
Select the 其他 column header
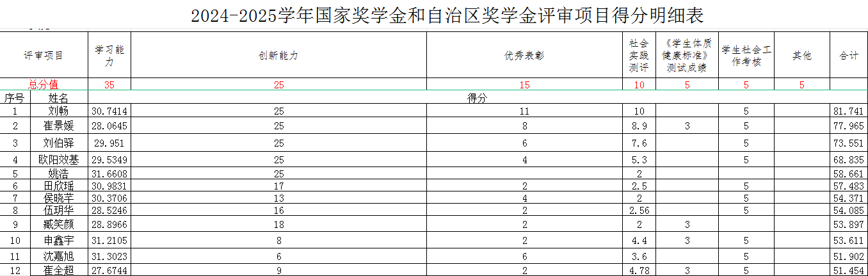[801, 56]
